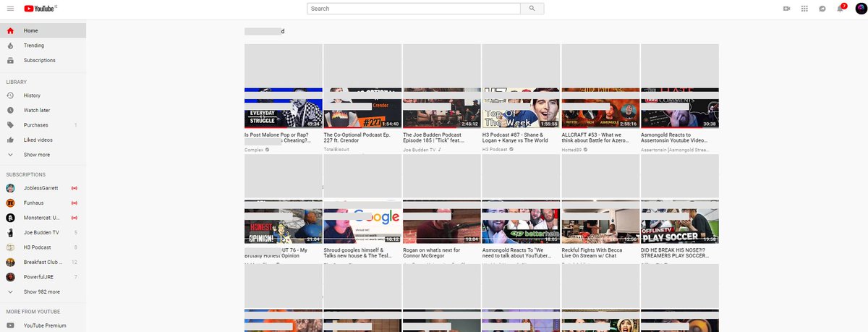Viewport: 868px width, 332px height.
Task: Open Purchases in Library
Action: pyautogui.click(x=43, y=125)
